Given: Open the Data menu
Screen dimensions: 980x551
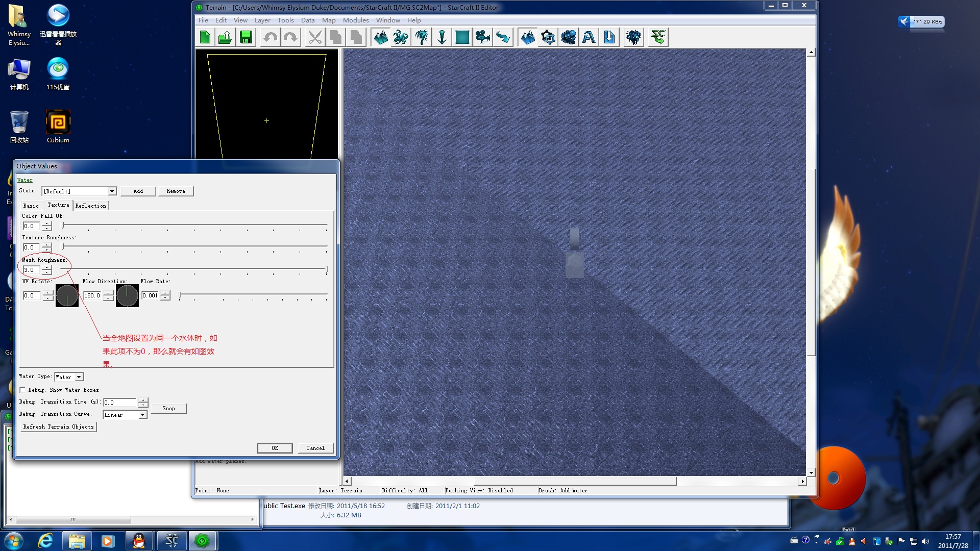Looking at the screenshot, I should [308, 20].
